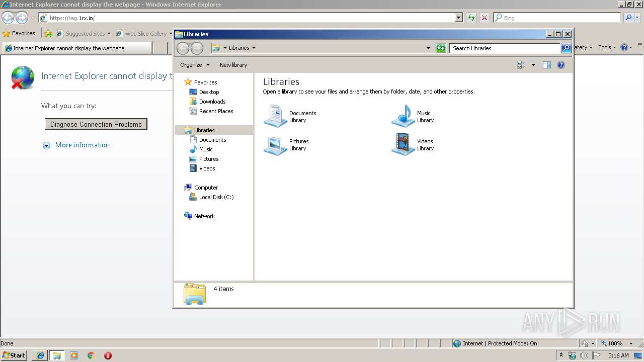Select Desktop in Favorites sidebar

(209, 92)
